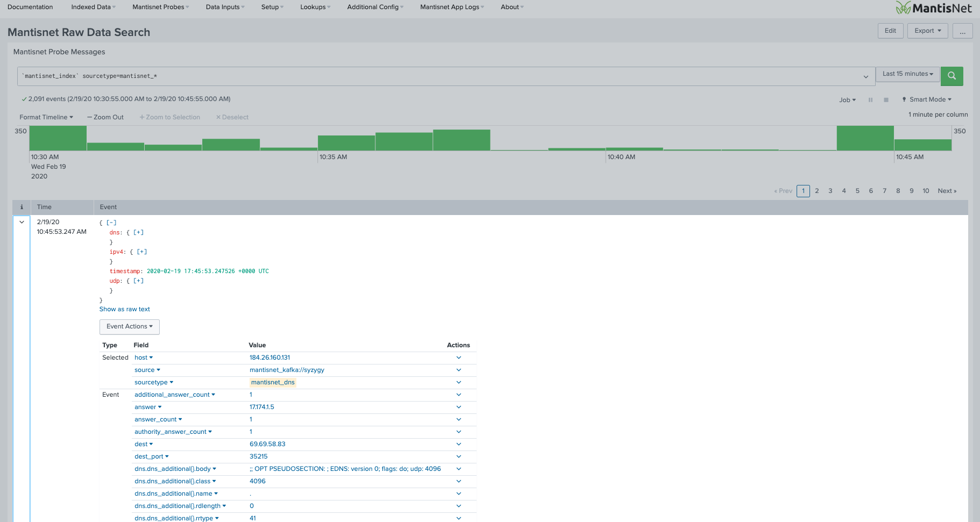Viewport: 980px width, 522px height.
Task: Click host value 184.26.160.131
Action: point(269,357)
